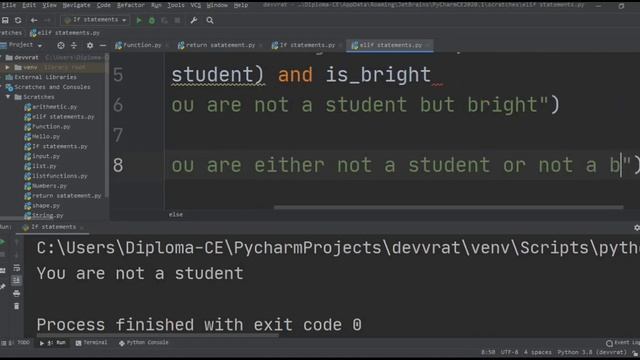
Task: Hide the Project panel with minus icon
Action: 103,45
